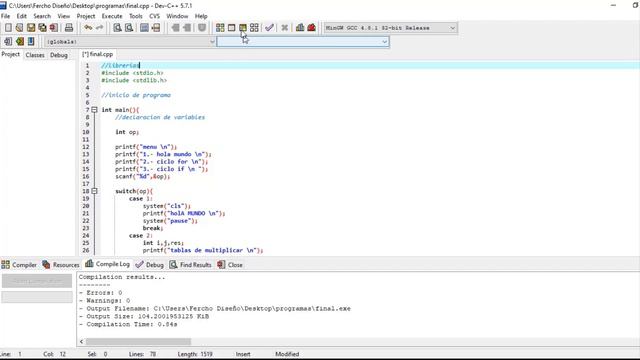Click the Compile and Run toolbar icon
The image size is (640, 360).
coord(243,28)
